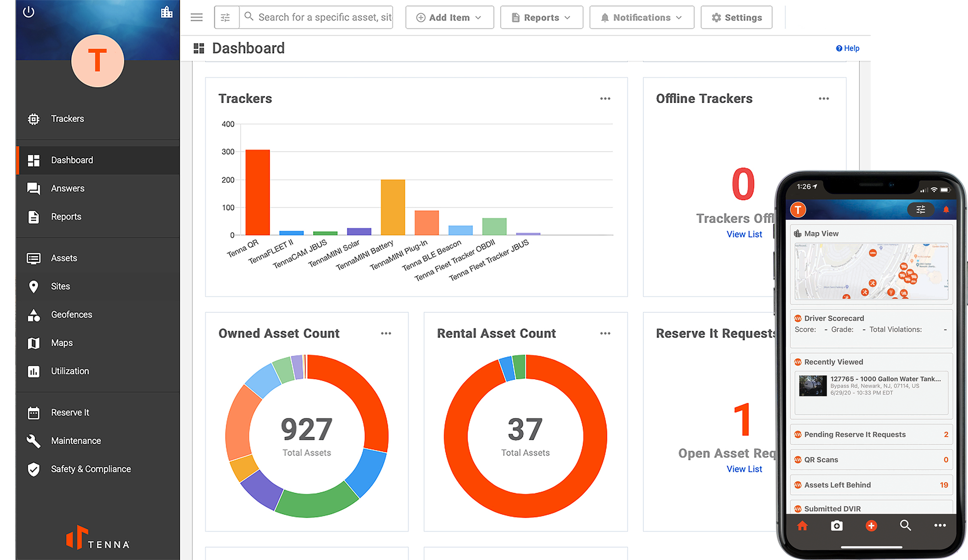968x560 pixels.
Task: Click the Reserve It sidebar icon
Action: pyautogui.click(x=34, y=413)
